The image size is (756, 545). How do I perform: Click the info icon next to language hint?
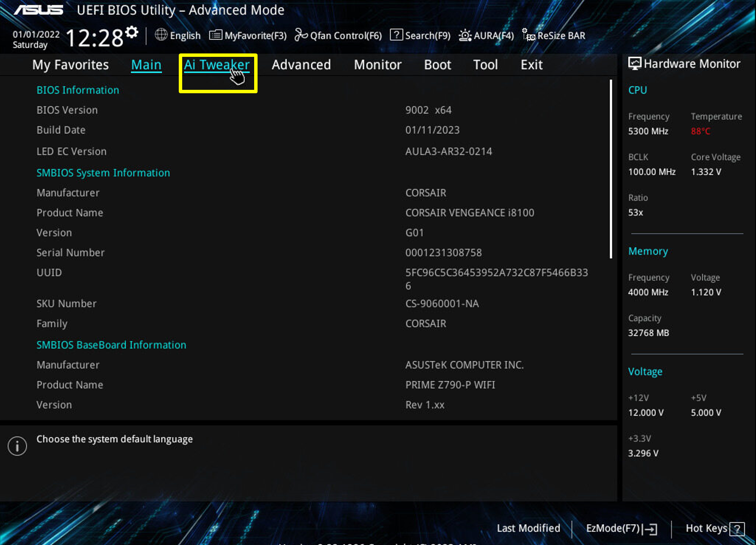17,446
